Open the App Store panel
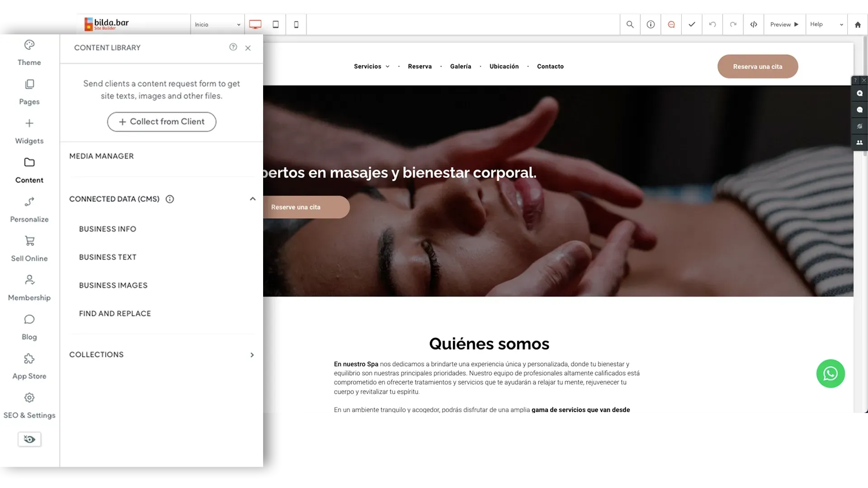868x488 pixels. click(x=29, y=367)
